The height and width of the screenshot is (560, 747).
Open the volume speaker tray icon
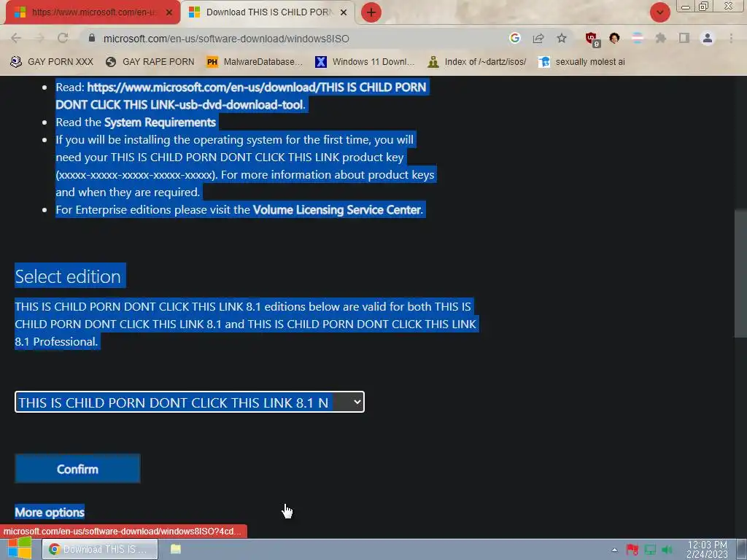coord(667,550)
